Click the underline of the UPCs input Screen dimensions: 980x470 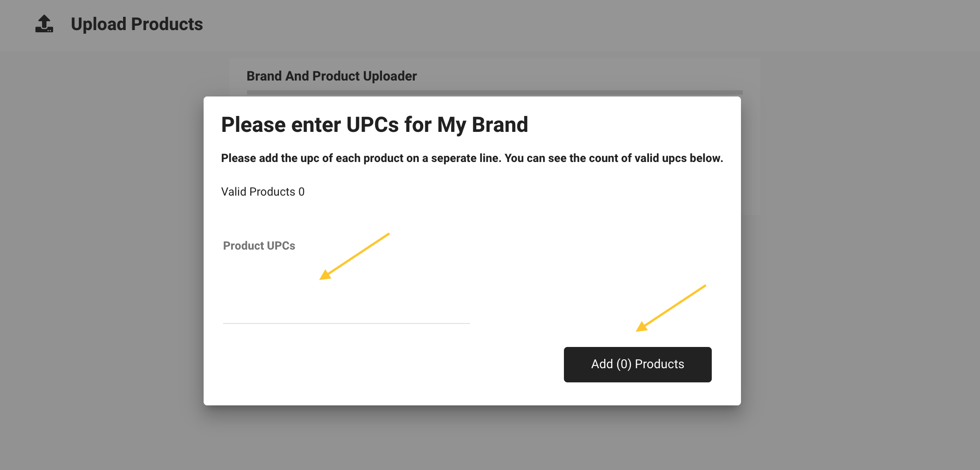point(346,324)
